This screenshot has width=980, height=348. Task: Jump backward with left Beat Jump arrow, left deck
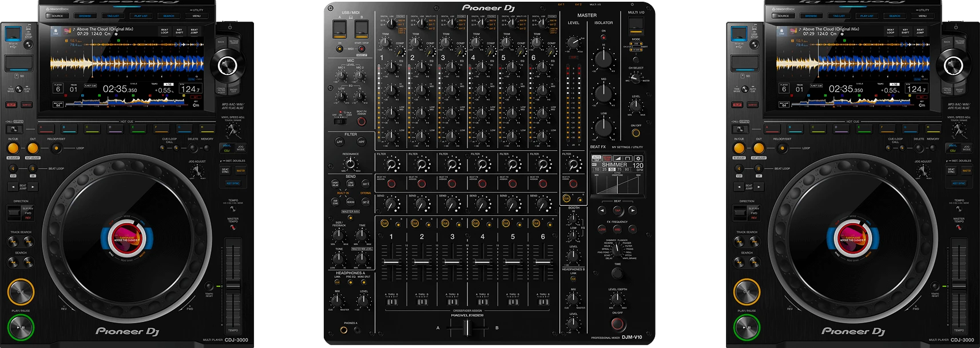pos(13,187)
